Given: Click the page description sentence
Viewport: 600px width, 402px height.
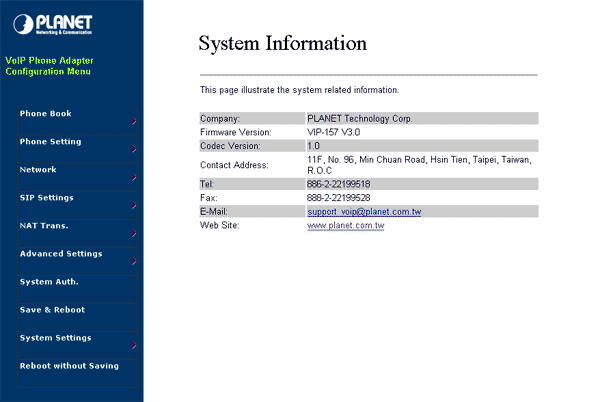Looking at the screenshot, I should 299,90.
